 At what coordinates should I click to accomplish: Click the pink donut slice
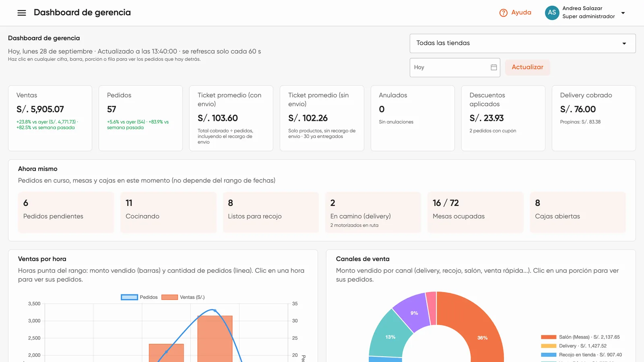pos(431,308)
